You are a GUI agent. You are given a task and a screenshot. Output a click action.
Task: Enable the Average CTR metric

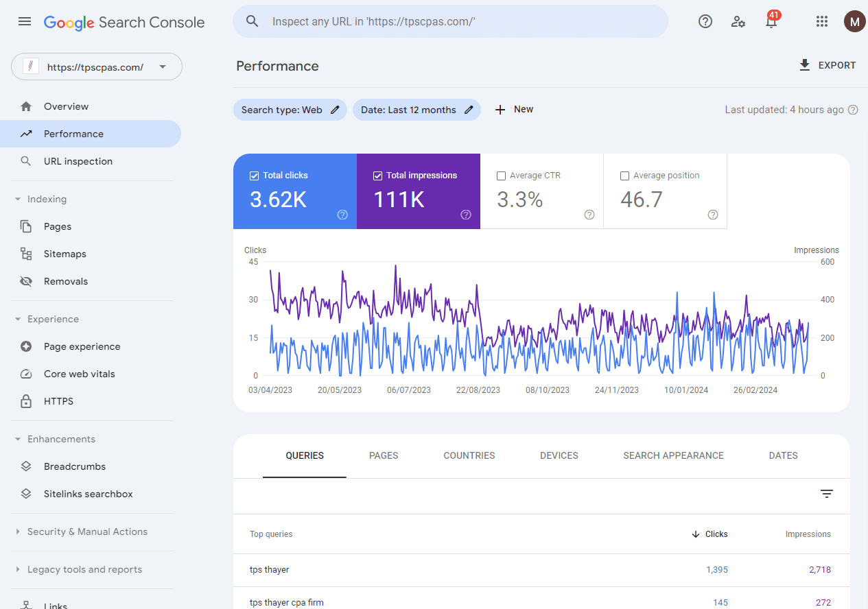500,175
